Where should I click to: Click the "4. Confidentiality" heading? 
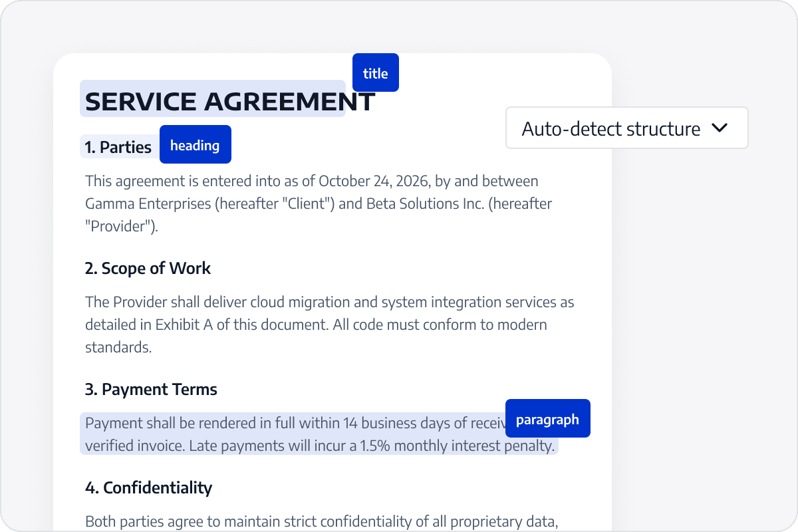(x=148, y=488)
